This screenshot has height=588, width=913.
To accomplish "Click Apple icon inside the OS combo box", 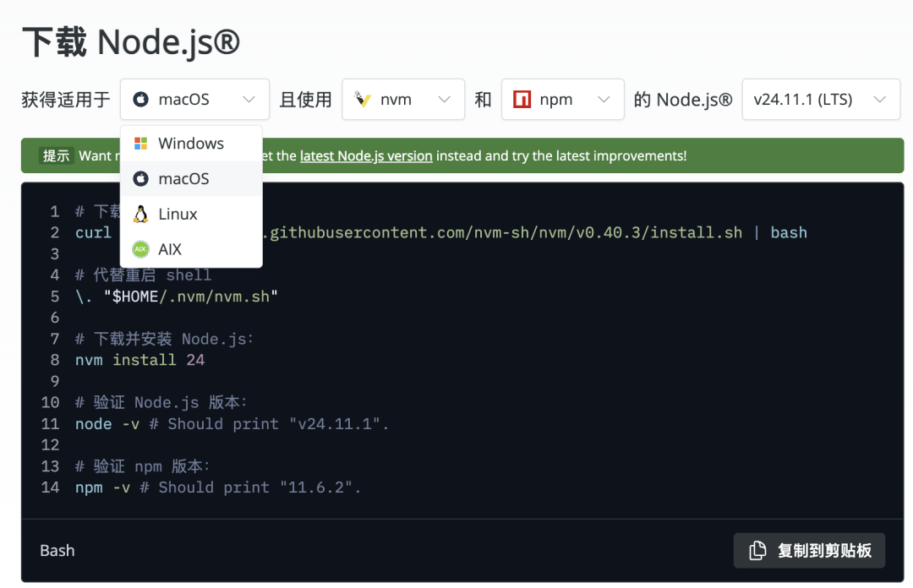I will [140, 100].
